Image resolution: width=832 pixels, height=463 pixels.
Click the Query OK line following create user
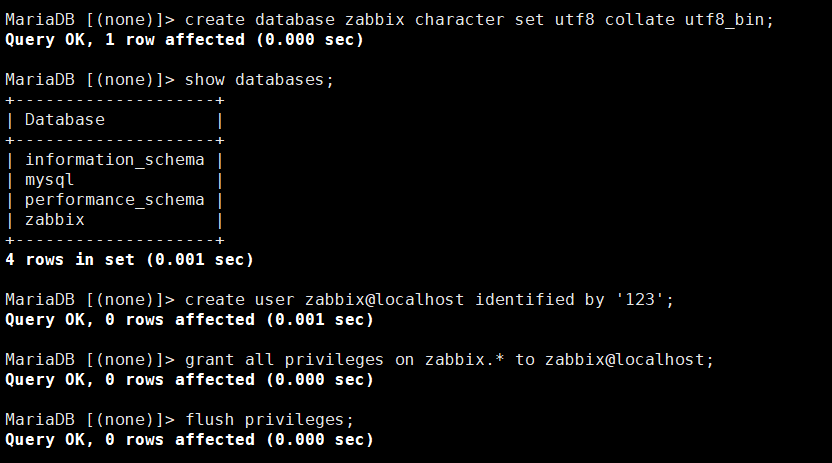(x=189, y=320)
